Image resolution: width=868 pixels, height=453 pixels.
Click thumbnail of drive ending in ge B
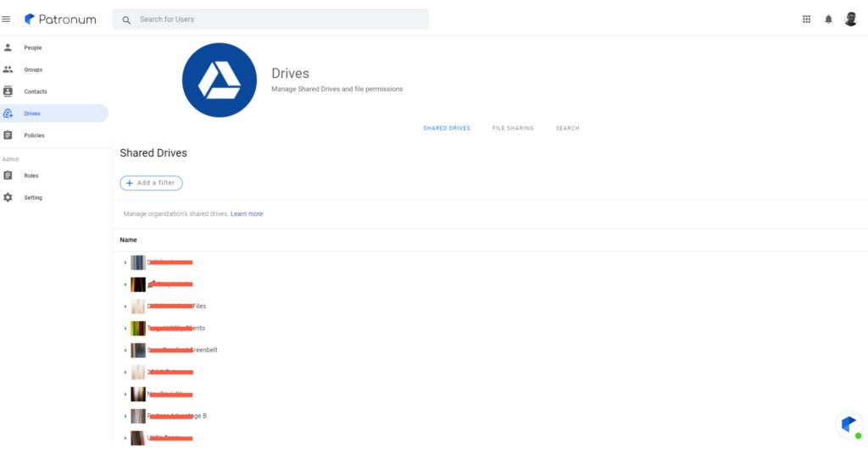[138, 416]
